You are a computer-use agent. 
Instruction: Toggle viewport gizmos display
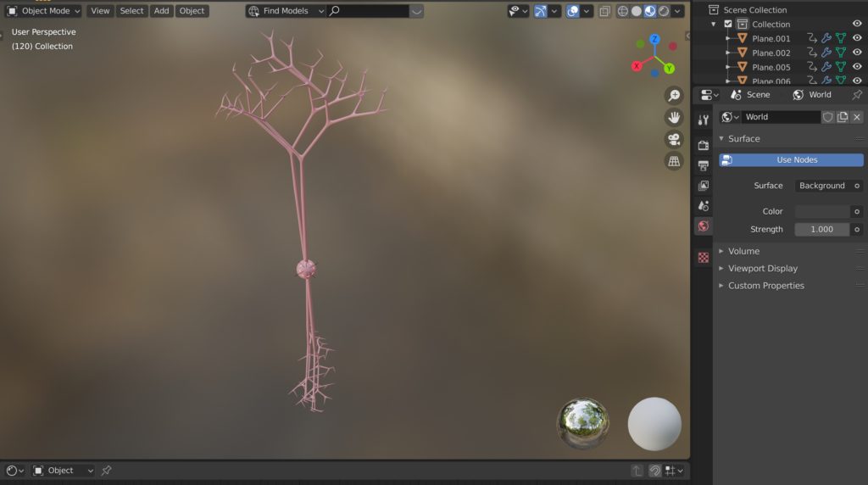coord(540,11)
